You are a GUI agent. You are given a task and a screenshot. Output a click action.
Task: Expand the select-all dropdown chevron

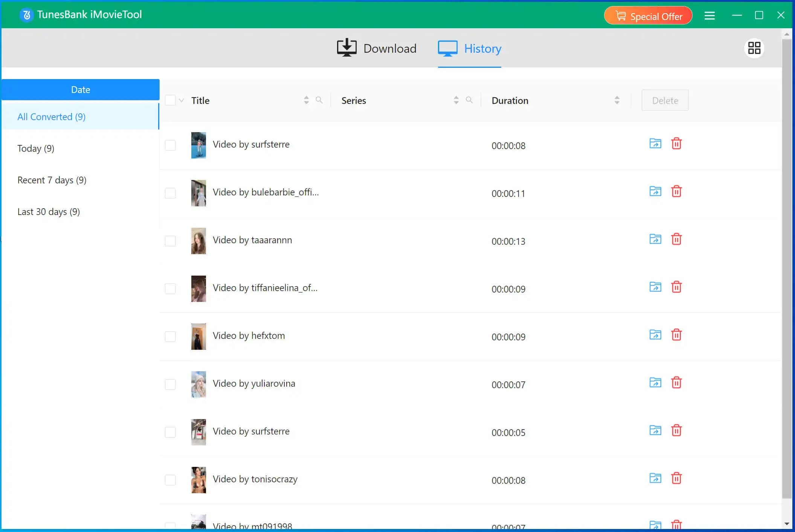pyautogui.click(x=182, y=101)
